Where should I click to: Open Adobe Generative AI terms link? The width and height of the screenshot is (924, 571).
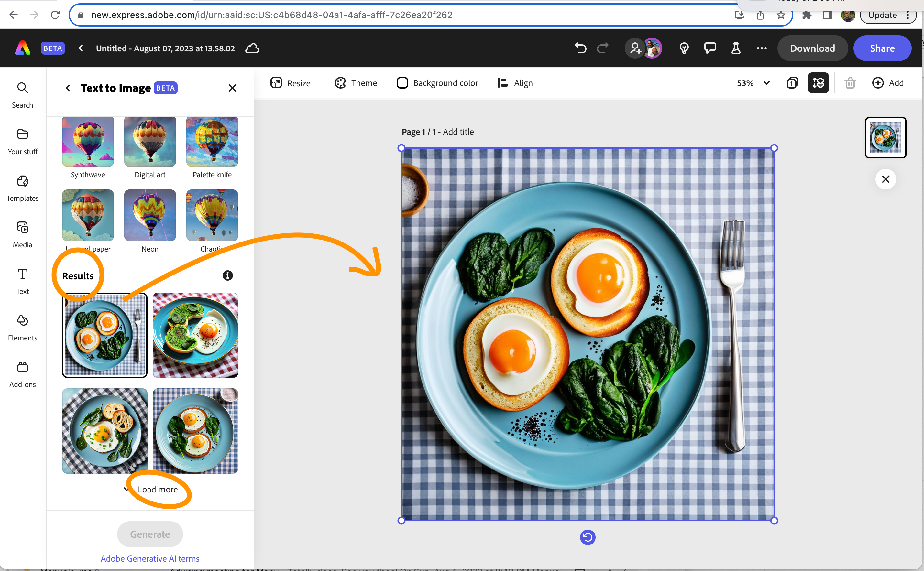coord(150,558)
